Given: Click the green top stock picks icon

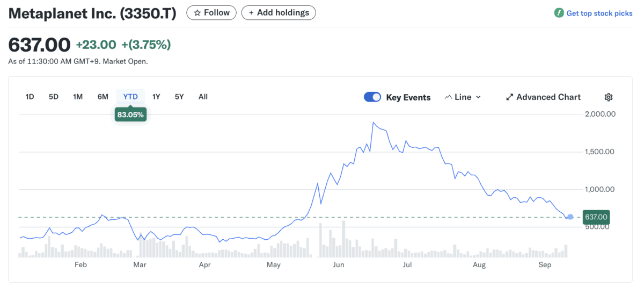Looking at the screenshot, I should click(559, 13).
